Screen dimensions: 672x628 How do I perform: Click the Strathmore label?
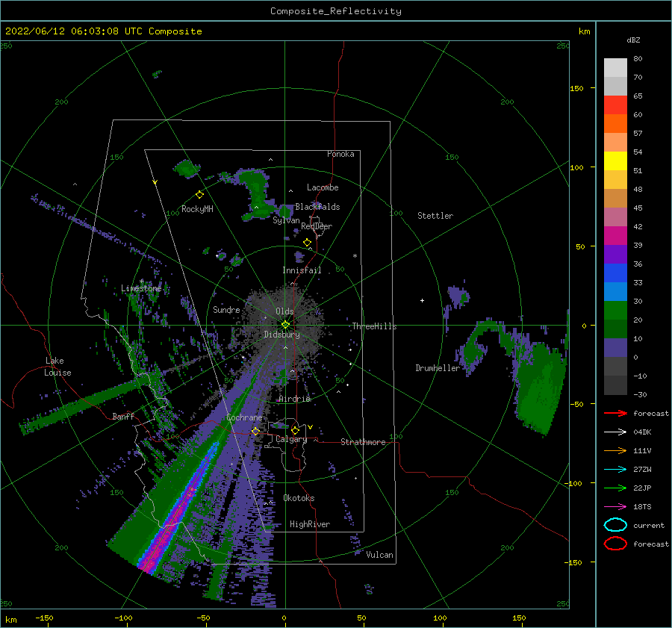click(363, 442)
